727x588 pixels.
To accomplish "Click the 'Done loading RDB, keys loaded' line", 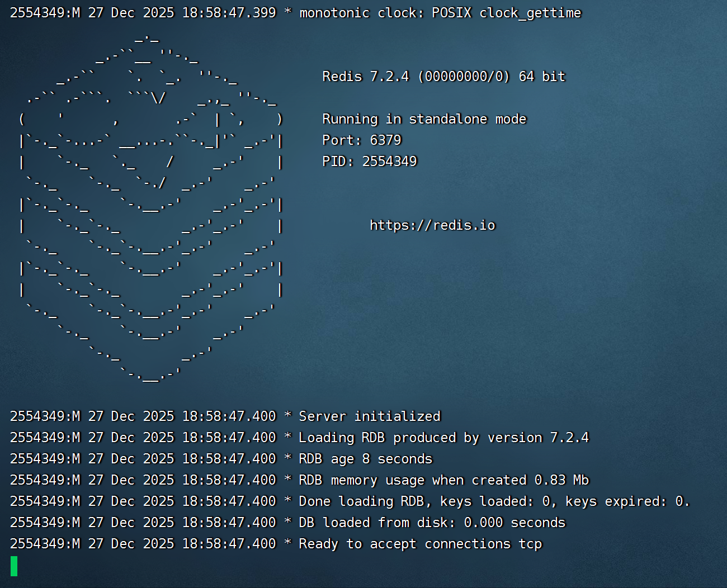I will (x=350, y=501).
